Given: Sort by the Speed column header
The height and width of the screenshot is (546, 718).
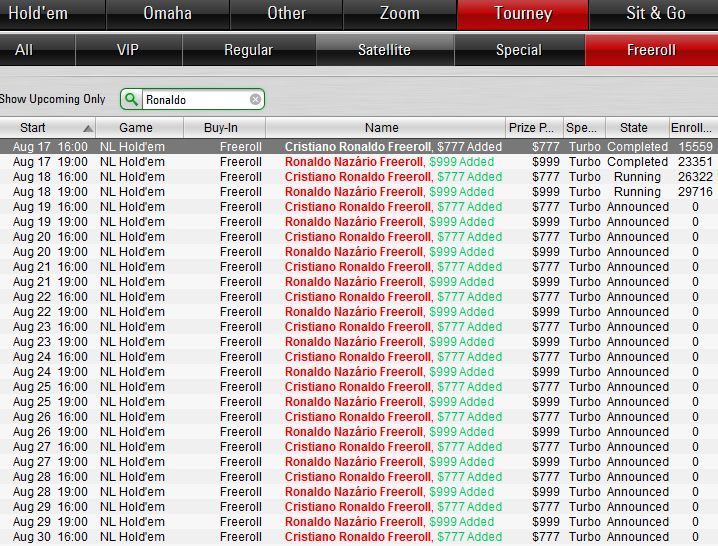Looking at the screenshot, I should 584,128.
